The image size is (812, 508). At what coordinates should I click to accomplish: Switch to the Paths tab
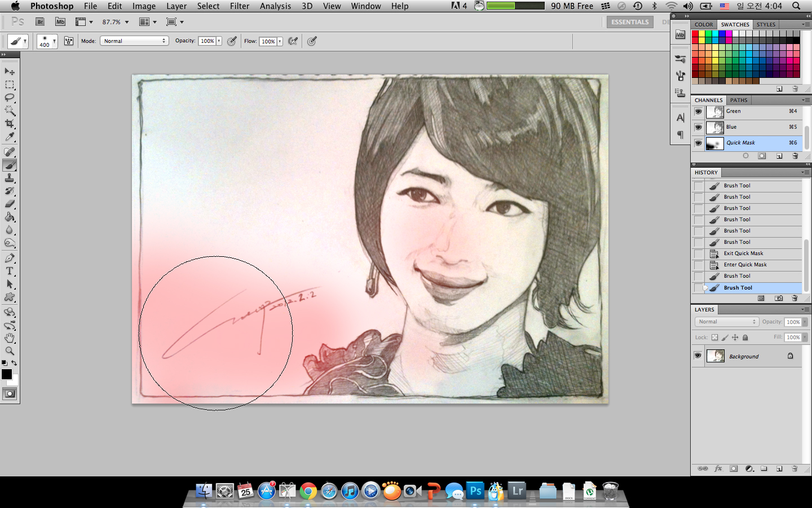pos(739,100)
